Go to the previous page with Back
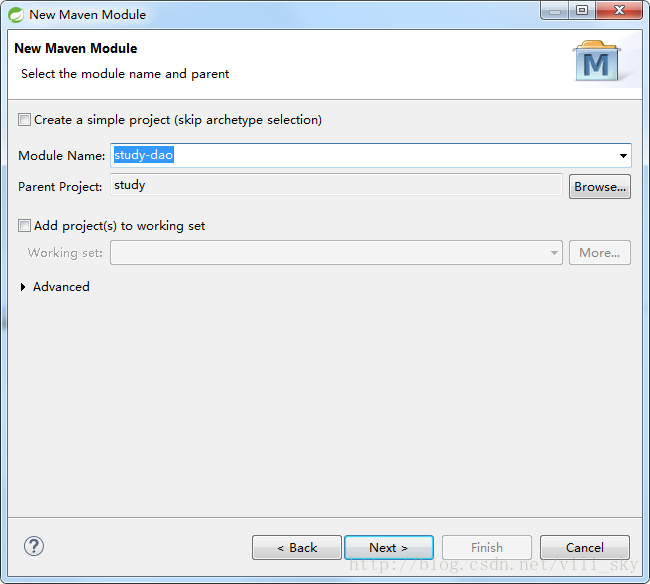This screenshot has height=584, width=650. click(297, 548)
